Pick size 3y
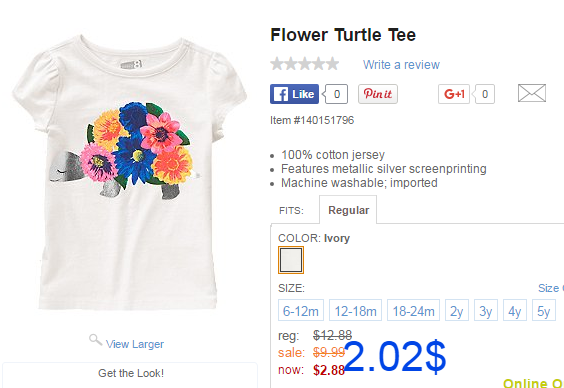 pos(486,310)
